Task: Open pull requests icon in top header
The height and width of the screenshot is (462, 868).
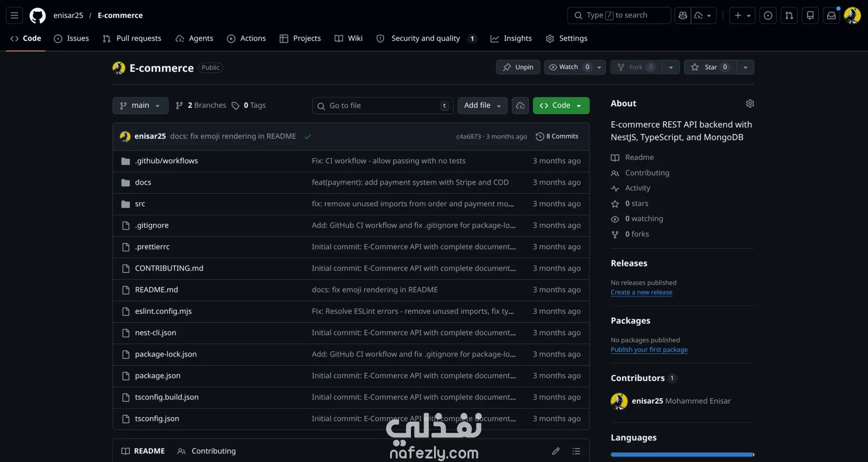Action: (789, 15)
